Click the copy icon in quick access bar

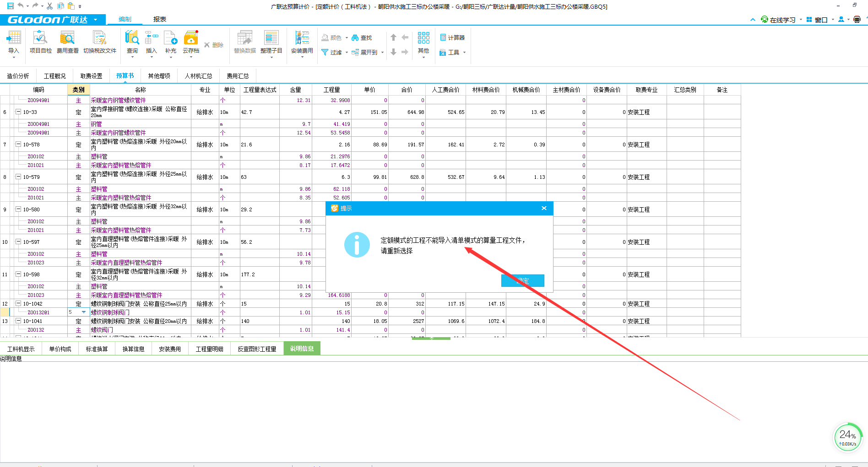[x=60, y=6]
